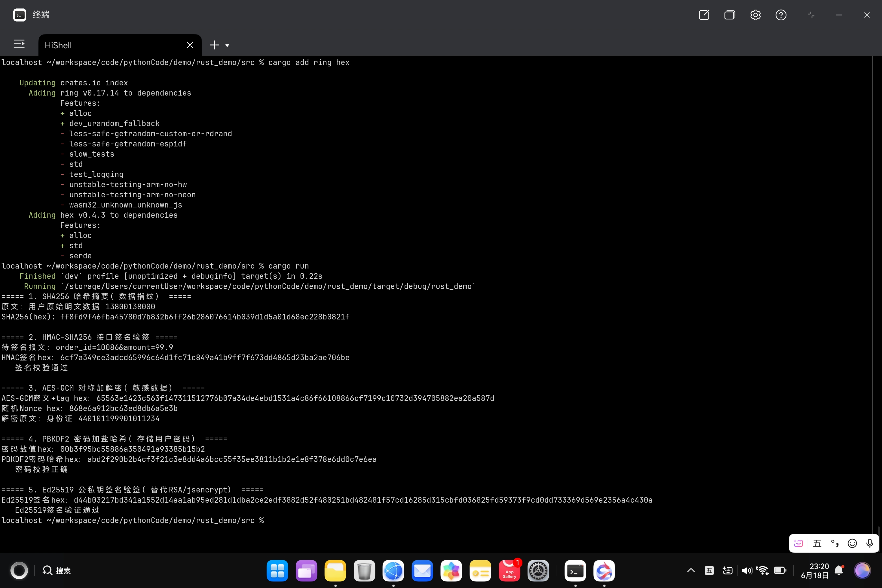Open the trash bin in dock
The height and width of the screenshot is (588, 882).
[364, 570]
